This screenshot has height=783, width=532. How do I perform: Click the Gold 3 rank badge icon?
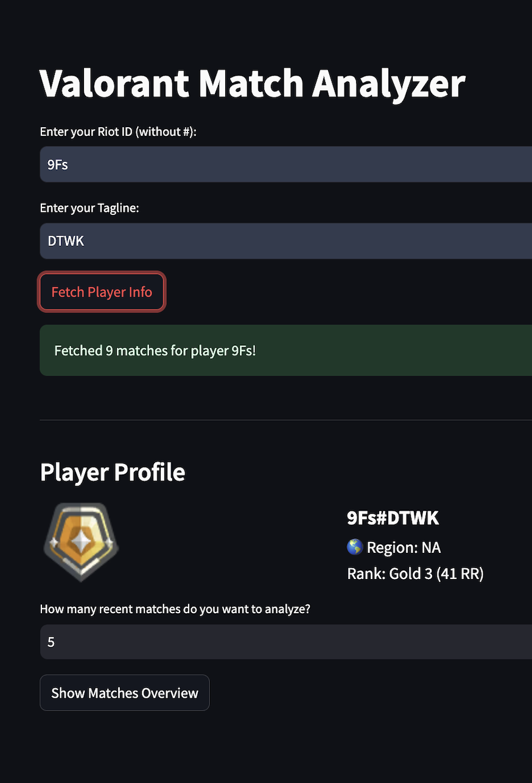point(81,542)
